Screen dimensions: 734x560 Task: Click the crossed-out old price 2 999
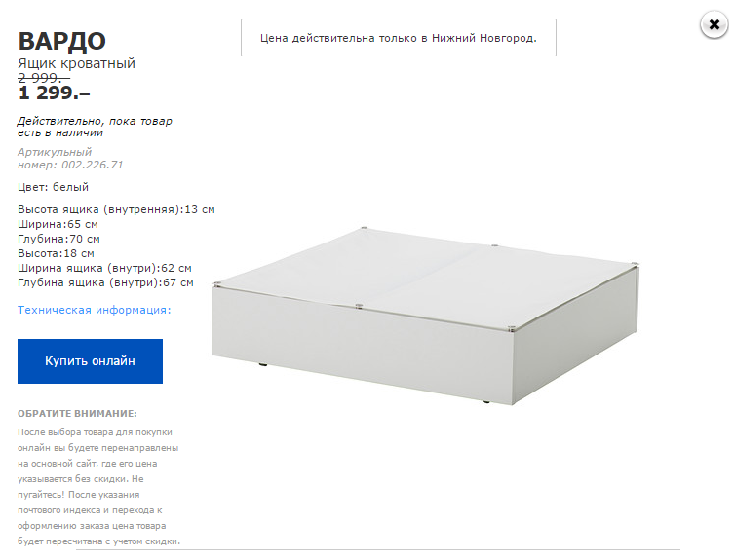pos(43,78)
